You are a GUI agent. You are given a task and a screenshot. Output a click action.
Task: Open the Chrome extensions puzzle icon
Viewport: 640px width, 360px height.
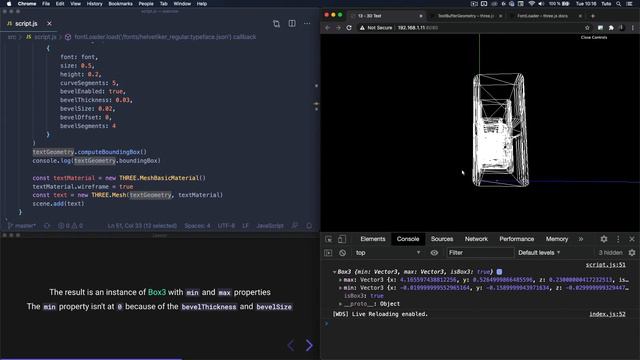611,28
